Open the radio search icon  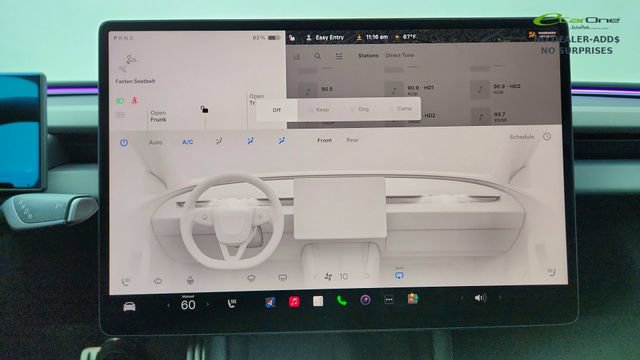coord(317,56)
